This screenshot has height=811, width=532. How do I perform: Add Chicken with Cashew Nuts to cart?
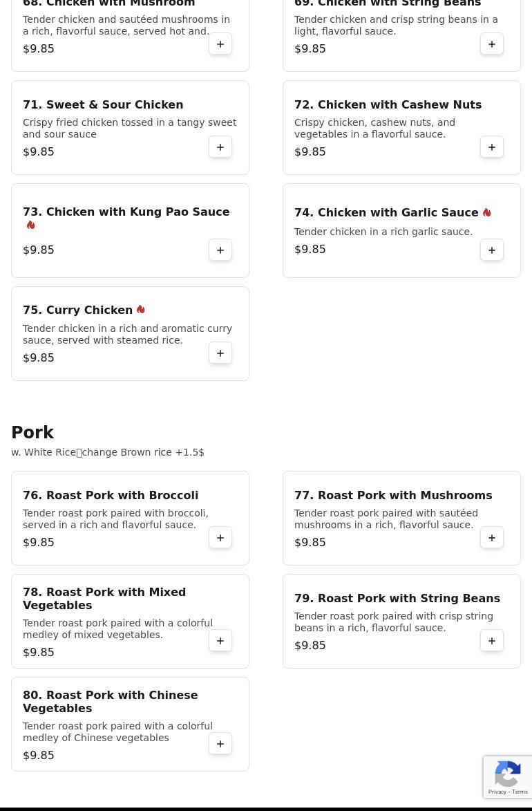[x=492, y=147]
